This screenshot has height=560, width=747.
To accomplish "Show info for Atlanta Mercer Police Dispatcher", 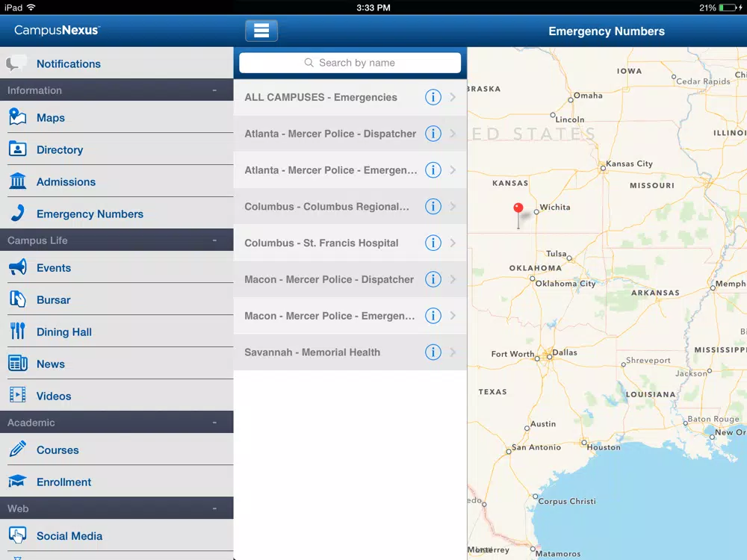I will coord(433,134).
